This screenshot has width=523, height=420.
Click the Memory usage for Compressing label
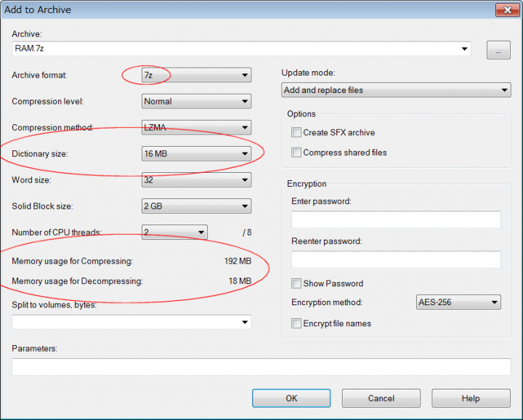point(73,261)
